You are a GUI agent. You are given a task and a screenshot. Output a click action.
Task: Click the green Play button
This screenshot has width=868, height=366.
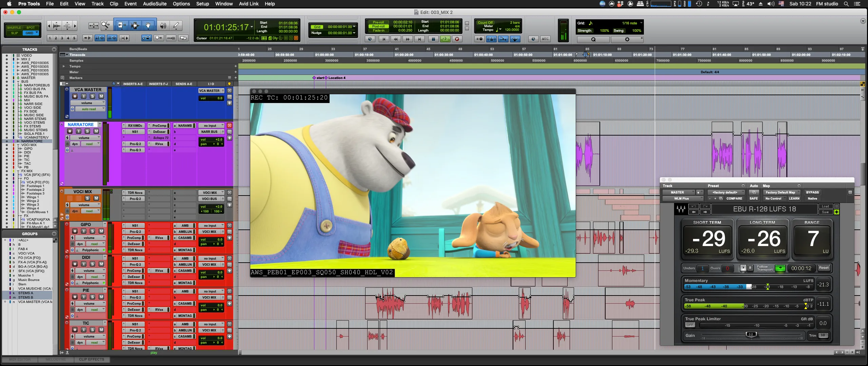(445, 39)
